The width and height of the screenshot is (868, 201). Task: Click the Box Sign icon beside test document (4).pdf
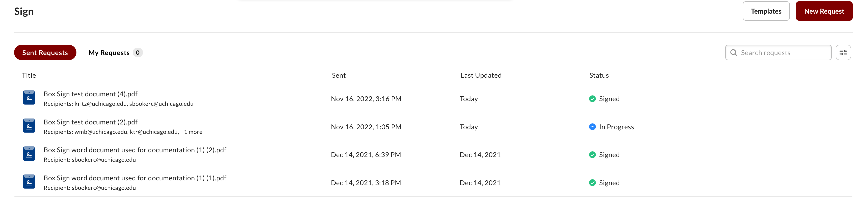coord(29,98)
